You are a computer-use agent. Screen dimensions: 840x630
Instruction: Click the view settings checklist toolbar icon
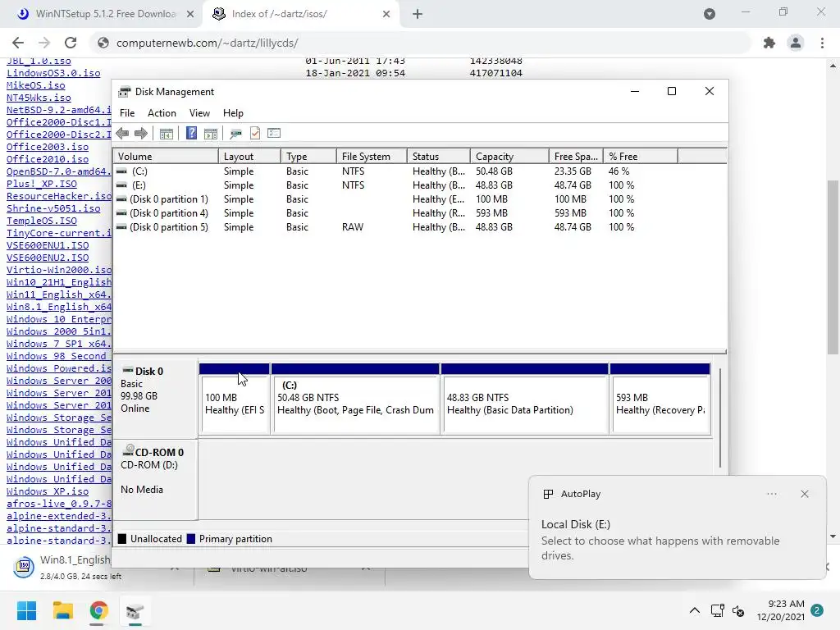[x=274, y=134]
